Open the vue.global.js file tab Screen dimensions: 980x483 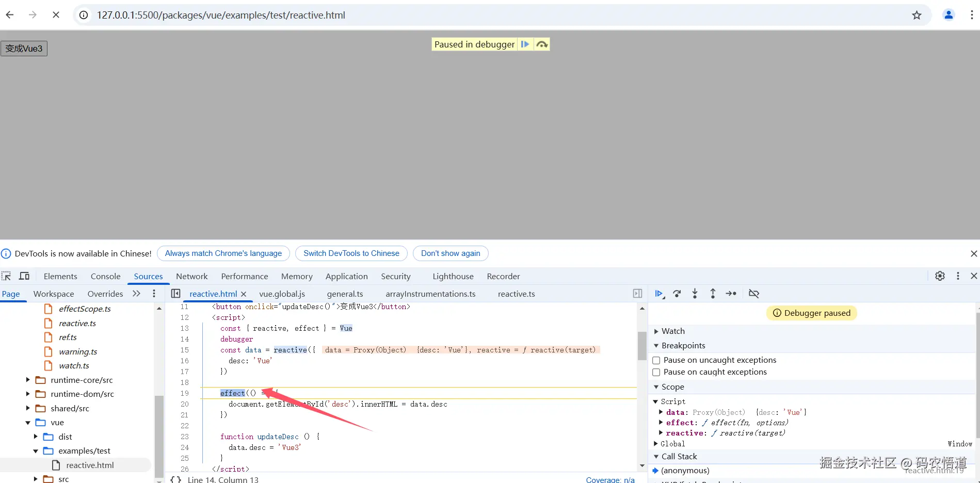tap(282, 294)
